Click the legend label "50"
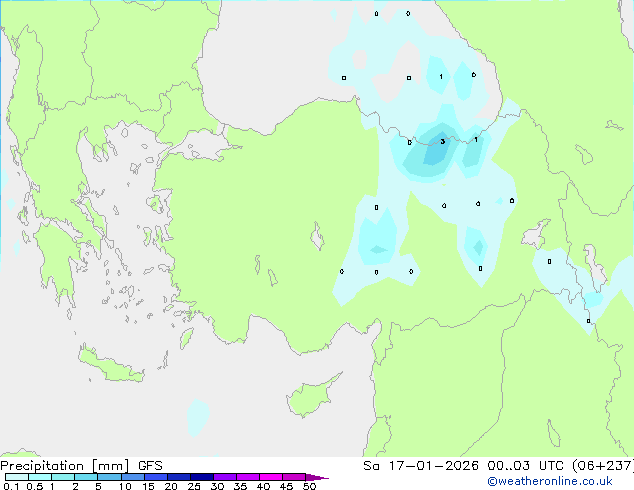This screenshot has width=634, height=490. click(309, 486)
